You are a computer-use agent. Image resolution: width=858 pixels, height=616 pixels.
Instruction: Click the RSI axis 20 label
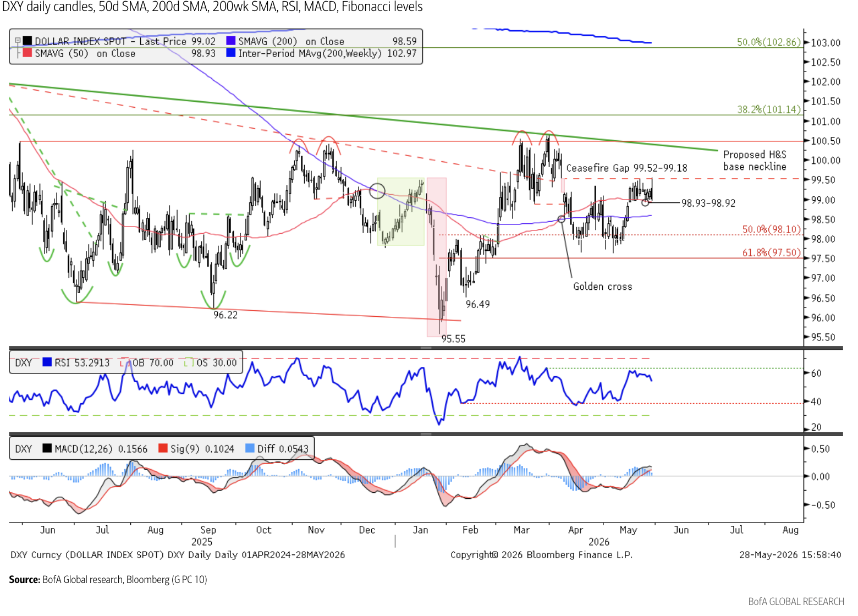(x=816, y=427)
